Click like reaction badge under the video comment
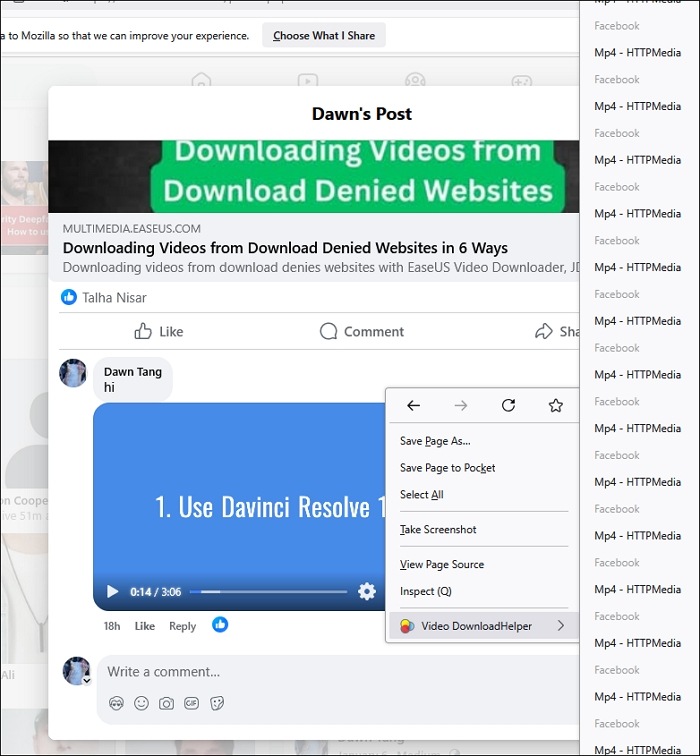Viewport: 700px width, 756px height. click(x=220, y=625)
